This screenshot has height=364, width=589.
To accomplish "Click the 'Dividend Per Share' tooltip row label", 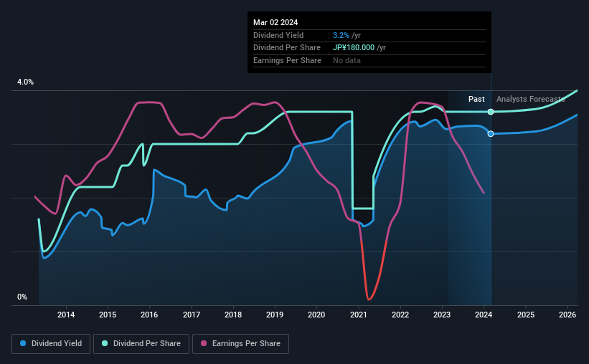I will [x=287, y=48].
